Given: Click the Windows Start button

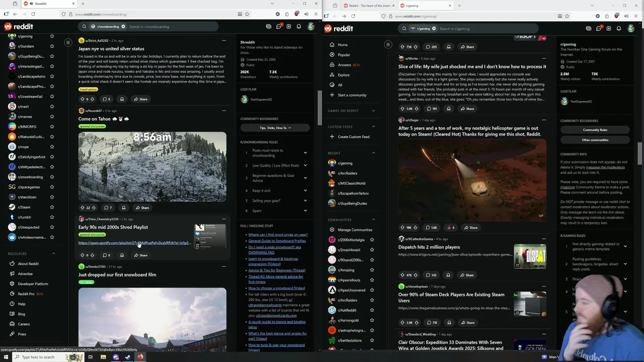Looking at the screenshot, I should (x=5, y=357).
